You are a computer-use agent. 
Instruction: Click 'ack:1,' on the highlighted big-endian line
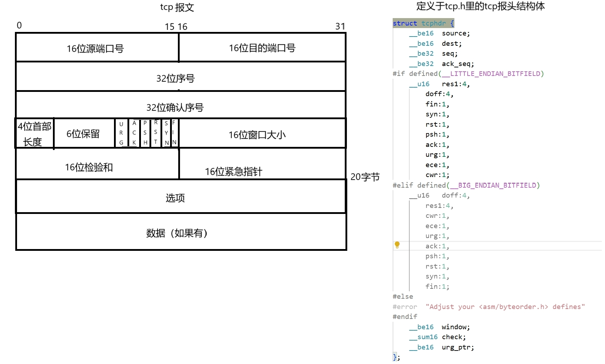coord(437,246)
